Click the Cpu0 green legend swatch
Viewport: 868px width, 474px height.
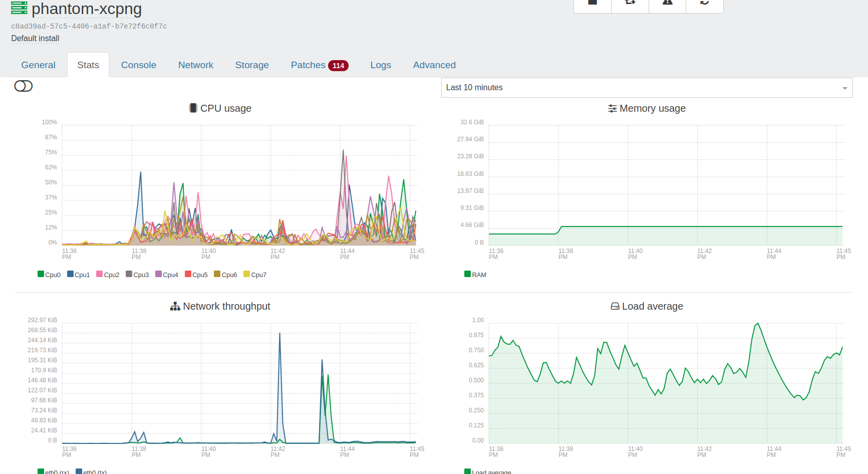pyautogui.click(x=41, y=274)
